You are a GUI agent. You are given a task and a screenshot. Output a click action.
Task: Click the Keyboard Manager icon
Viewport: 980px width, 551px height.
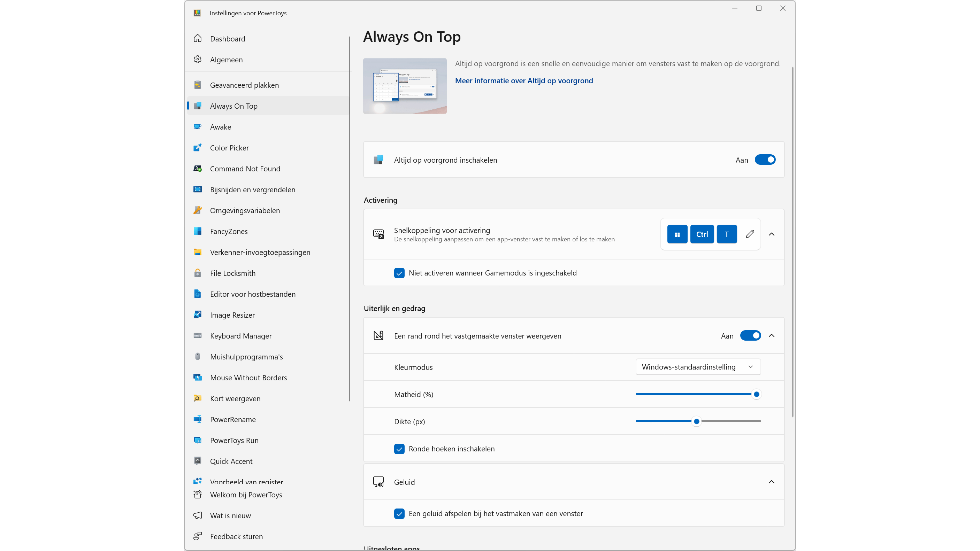pos(198,336)
